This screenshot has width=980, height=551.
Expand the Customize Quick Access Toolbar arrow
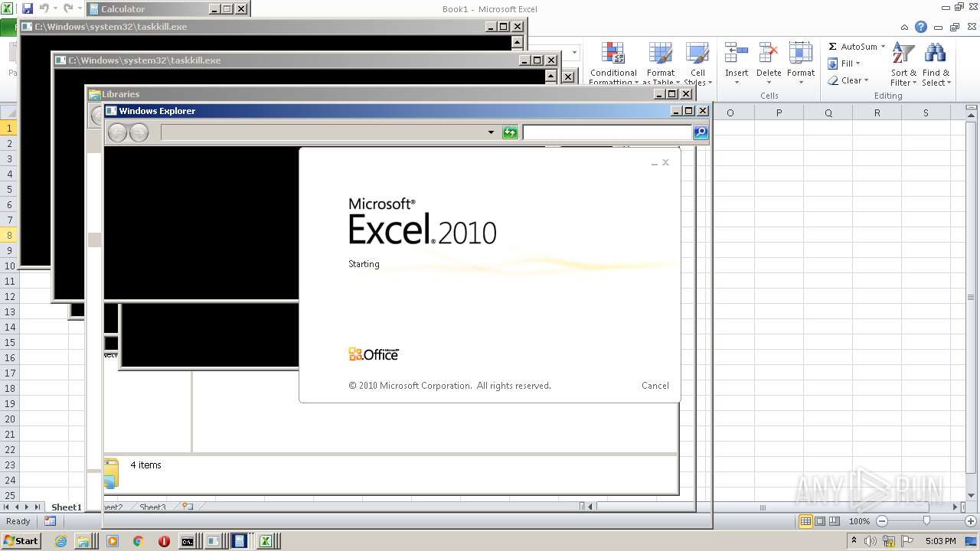[x=80, y=8]
